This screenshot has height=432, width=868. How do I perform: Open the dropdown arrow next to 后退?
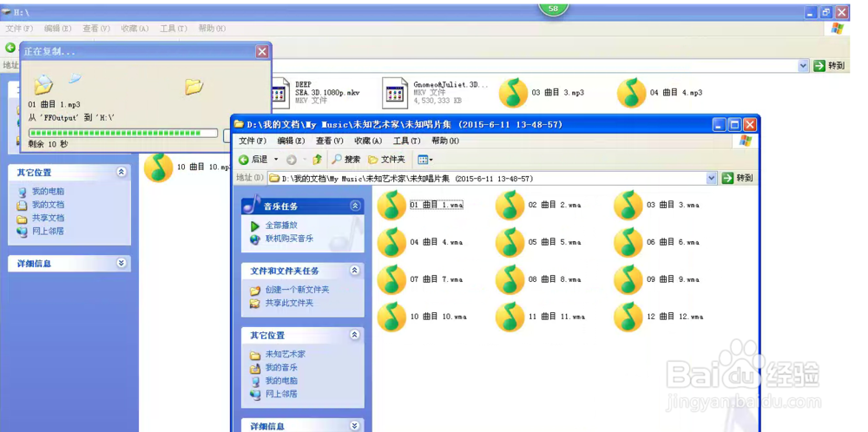coord(276,160)
